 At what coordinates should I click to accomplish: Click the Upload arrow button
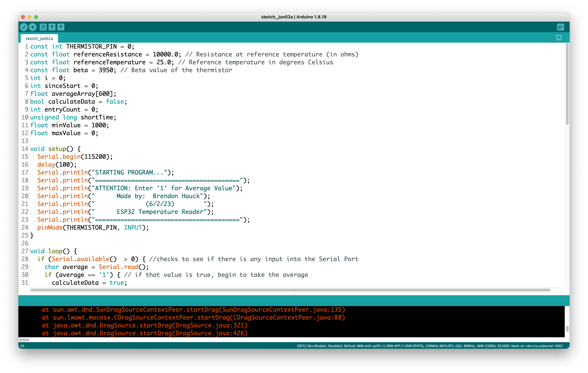32,27
